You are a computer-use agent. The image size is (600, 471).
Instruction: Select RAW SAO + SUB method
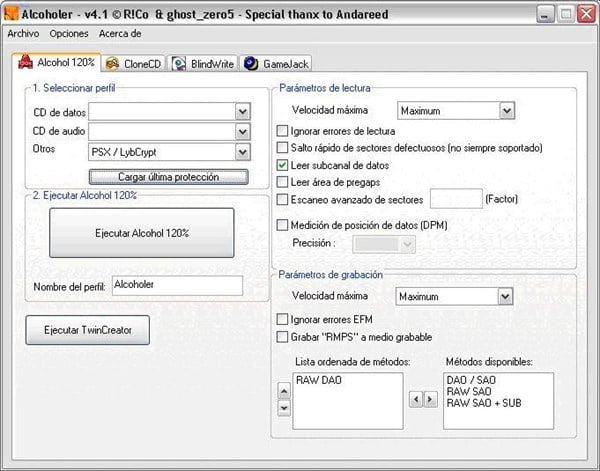click(x=484, y=403)
